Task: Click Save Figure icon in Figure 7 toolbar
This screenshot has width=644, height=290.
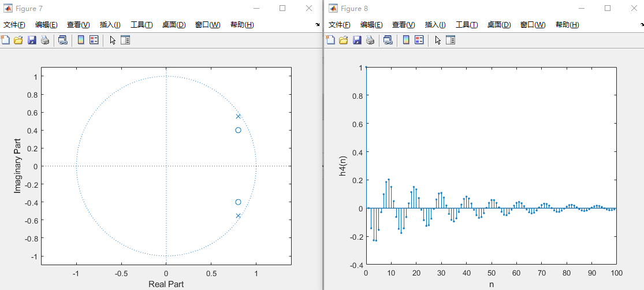Action: point(32,40)
